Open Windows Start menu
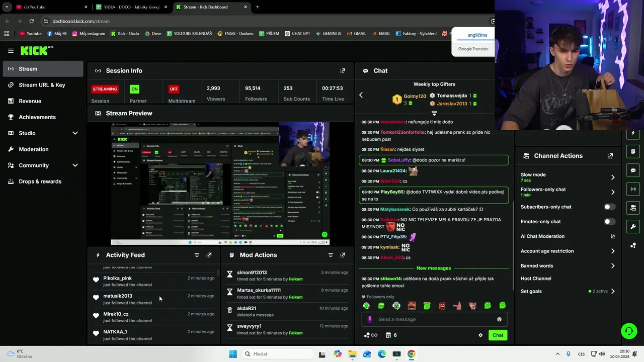Image resolution: width=644 pixels, height=362 pixels. [x=232, y=354]
